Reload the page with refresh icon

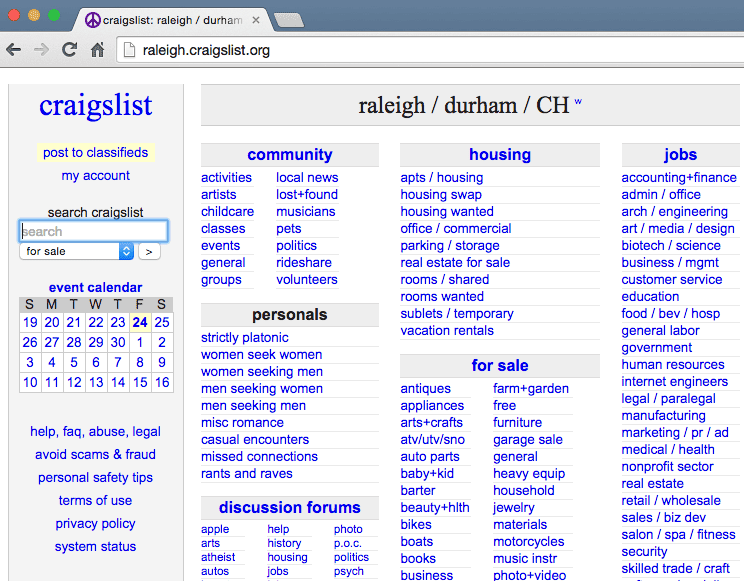[x=69, y=49]
